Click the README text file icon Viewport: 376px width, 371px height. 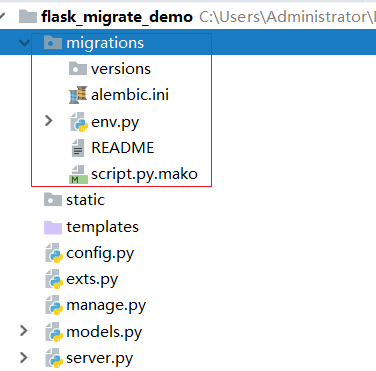point(78,148)
